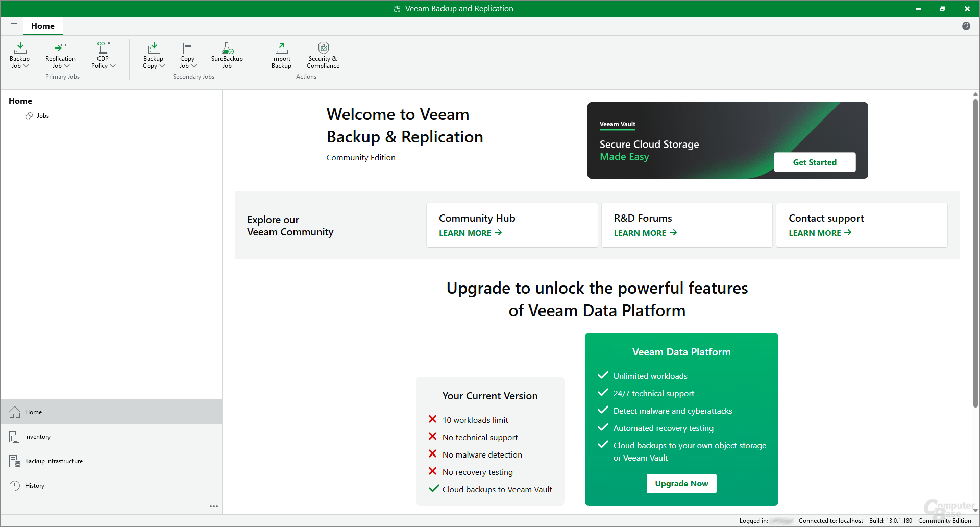The width and height of the screenshot is (980, 527).
Task: Open the Backup Infrastructure view
Action: pyautogui.click(x=54, y=461)
